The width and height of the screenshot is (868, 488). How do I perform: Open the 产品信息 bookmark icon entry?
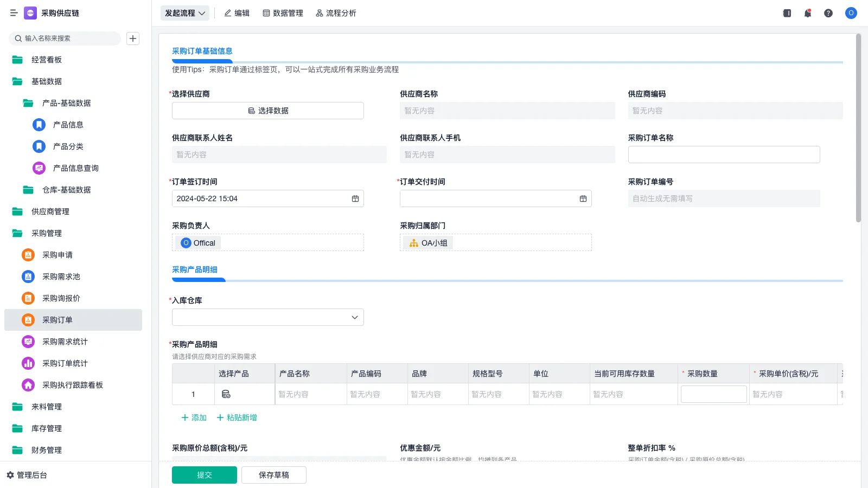(39, 125)
